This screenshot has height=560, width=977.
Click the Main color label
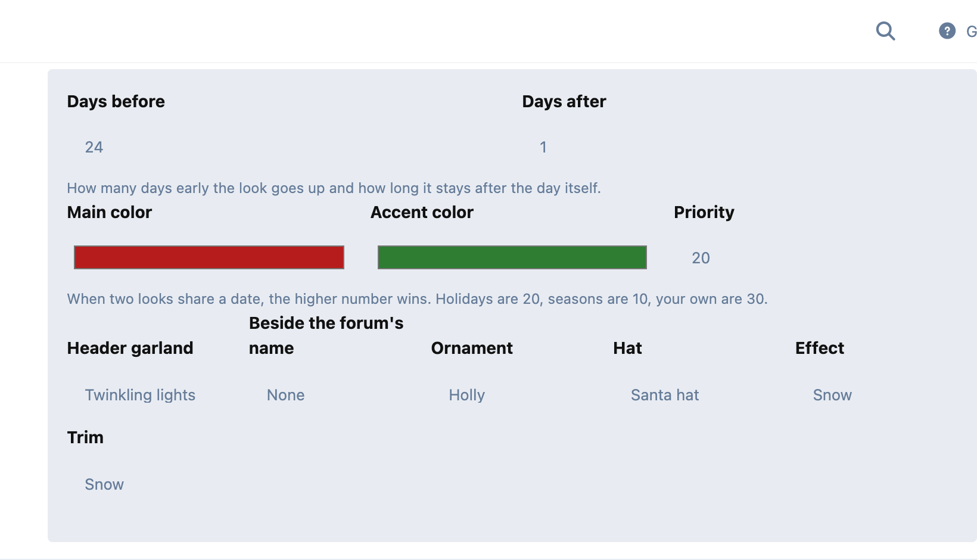[x=110, y=213]
